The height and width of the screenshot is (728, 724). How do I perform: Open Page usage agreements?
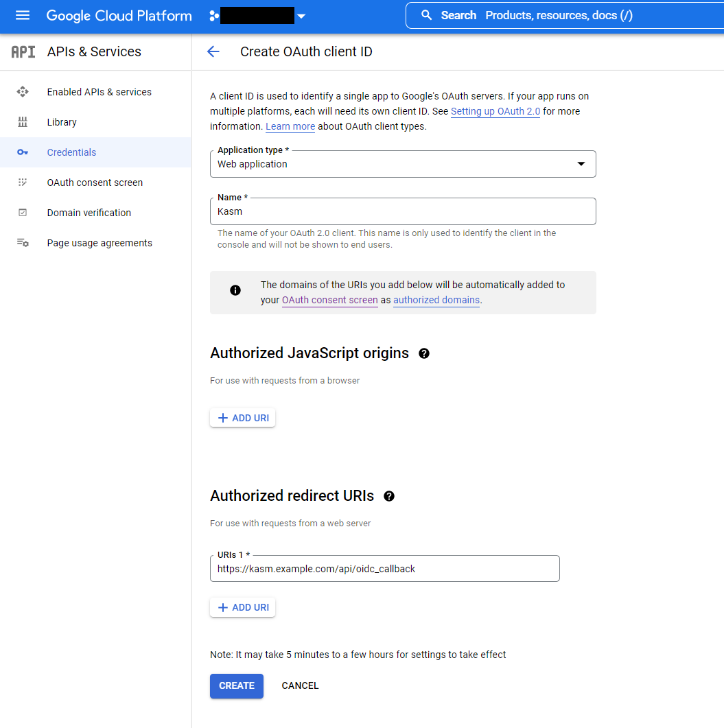tap(99, 242)
